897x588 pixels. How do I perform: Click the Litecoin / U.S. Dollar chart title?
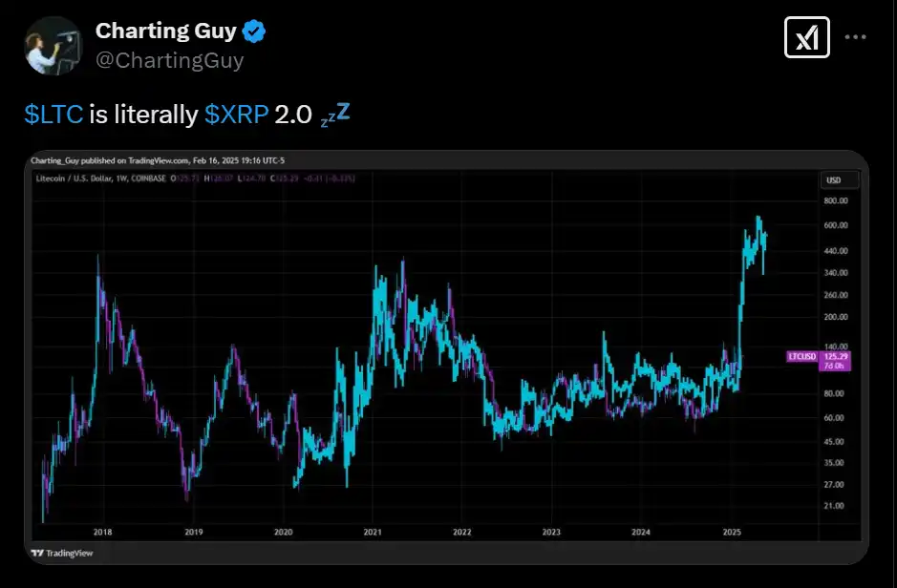point(75,178)
